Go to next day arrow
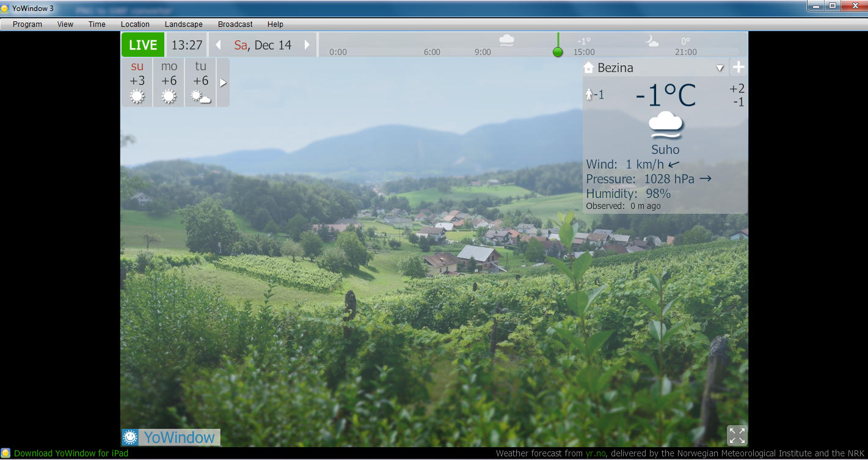This screenshot has width=868, height=460. pyautogui.click(x=307, y=45)
